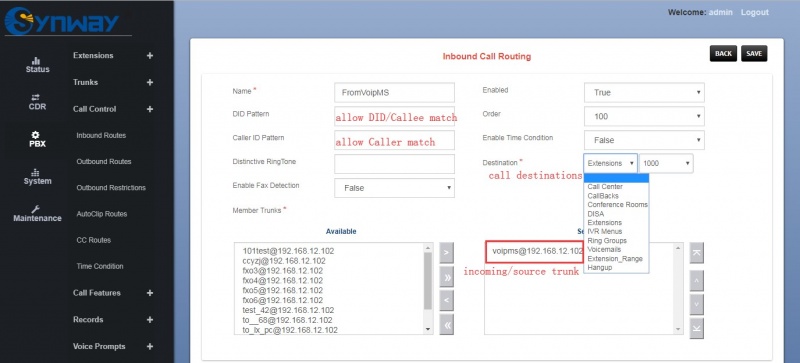
Task: Remove all trunks with double left arrow
Action: [446, 325]
